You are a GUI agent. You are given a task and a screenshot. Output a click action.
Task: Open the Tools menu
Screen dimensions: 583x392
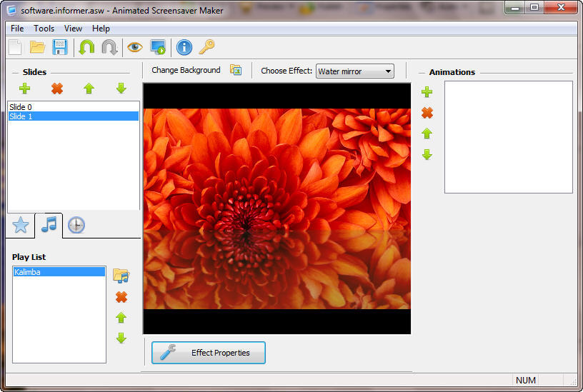pyautogui.click(x=44, y=29)
